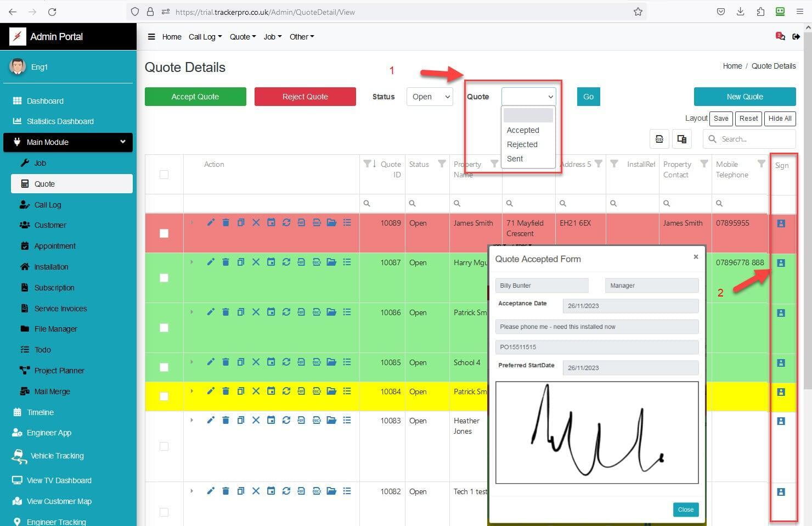Viewport: 812px width, 526px height.
Task: Click the page vertical scrollbar
Action: [807, 220]
